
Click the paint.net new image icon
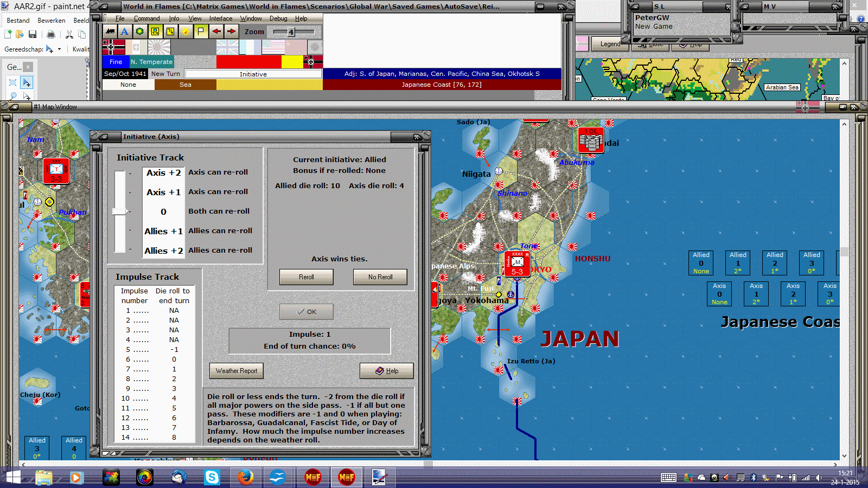[x=8, y=35]
